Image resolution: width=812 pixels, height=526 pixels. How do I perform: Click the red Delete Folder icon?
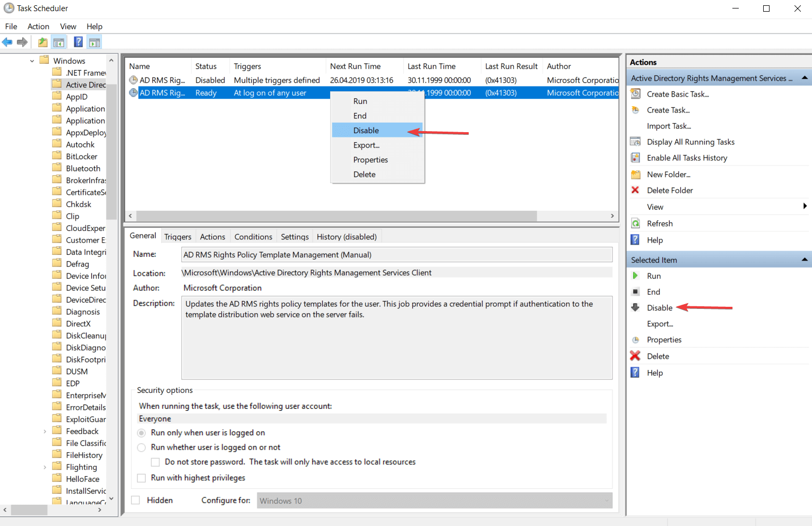pos(635,190)
